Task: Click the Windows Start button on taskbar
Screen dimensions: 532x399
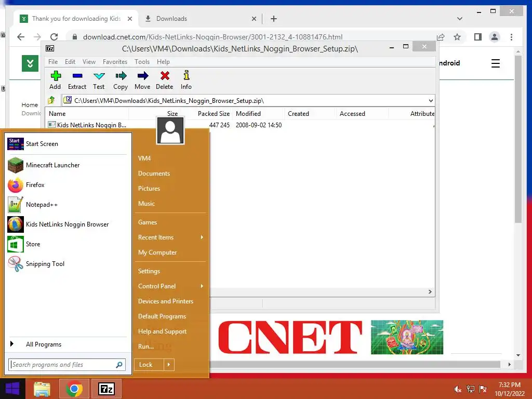Action: pyautogui.click(x=12, y=389)
